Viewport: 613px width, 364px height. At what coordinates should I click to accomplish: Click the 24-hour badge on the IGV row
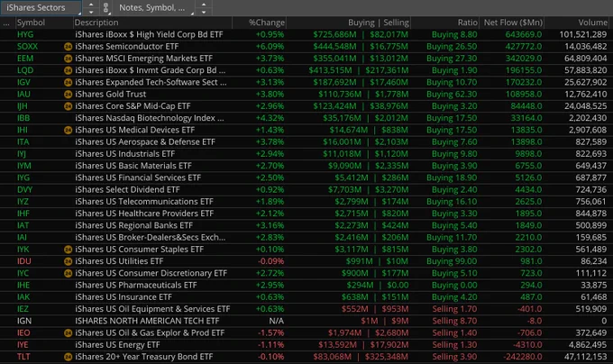(68, 82)
